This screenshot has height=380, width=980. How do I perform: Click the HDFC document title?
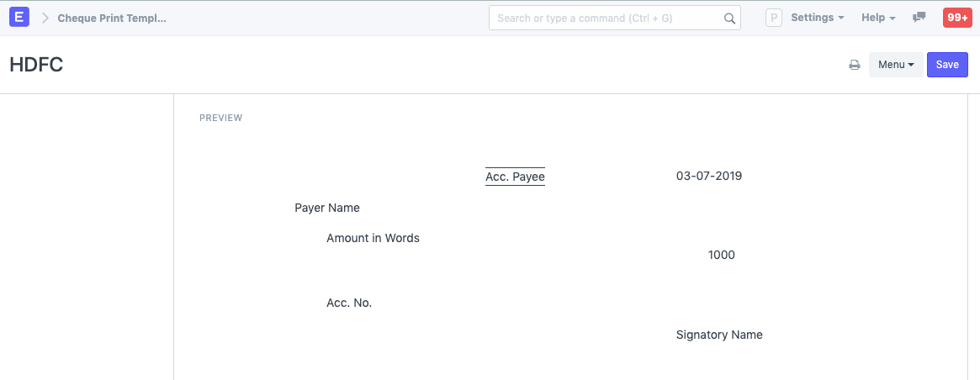(x=36, y=65)
